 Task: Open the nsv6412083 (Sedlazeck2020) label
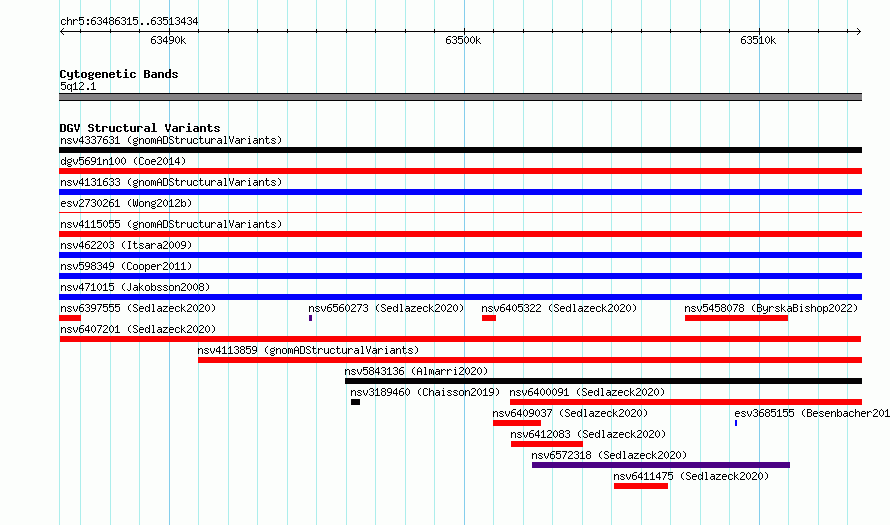click(588, 434)
